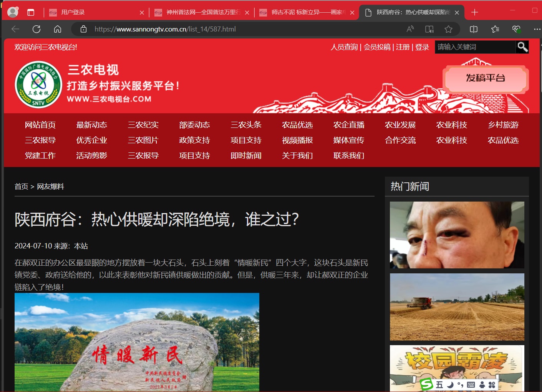Add this page to favorites star
The image size is (542, 392).
coord(448,29)
